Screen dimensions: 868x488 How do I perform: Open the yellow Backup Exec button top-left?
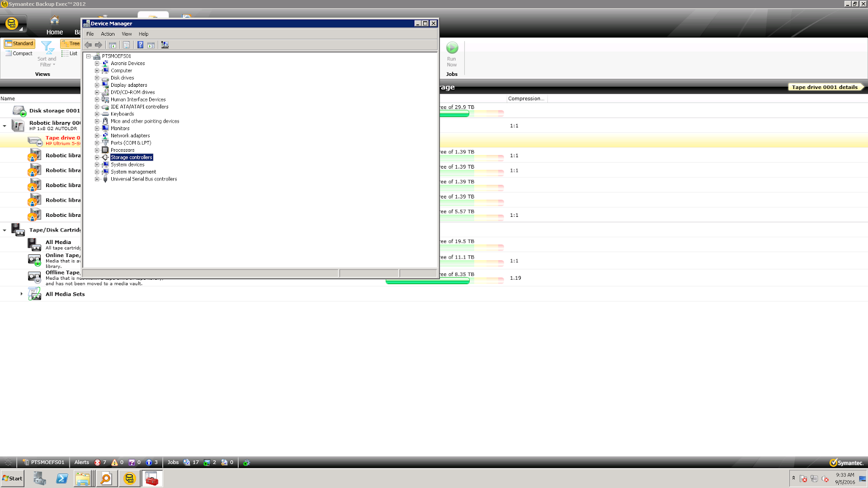[12, 23]
